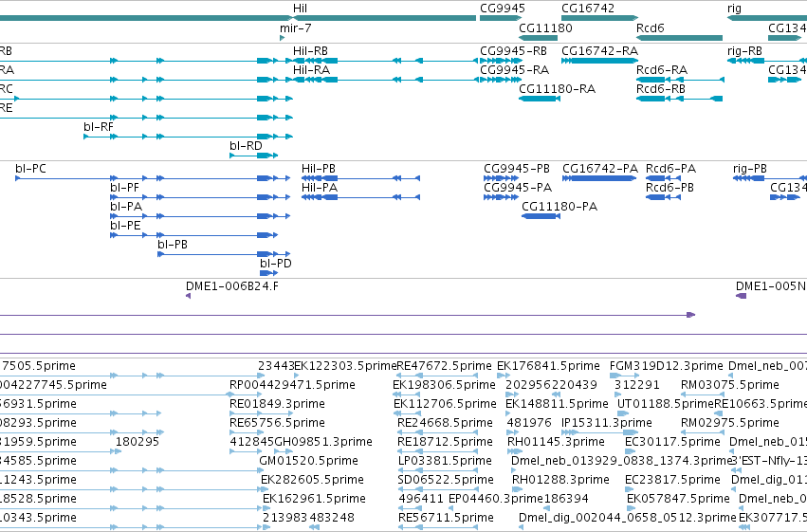The height and width of the screenshot is (532, 807).
Task: Select the rig gene label
Action: click(x=734, y=9)
